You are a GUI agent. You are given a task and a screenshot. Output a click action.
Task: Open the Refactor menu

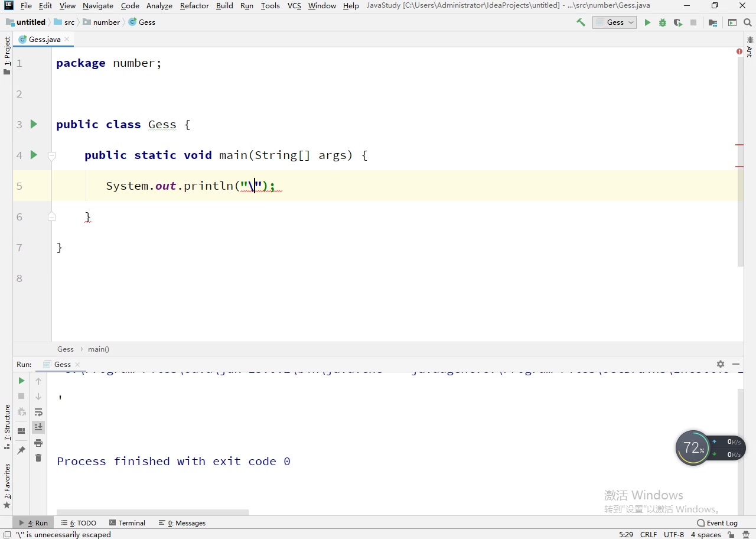tap(194, 5)
